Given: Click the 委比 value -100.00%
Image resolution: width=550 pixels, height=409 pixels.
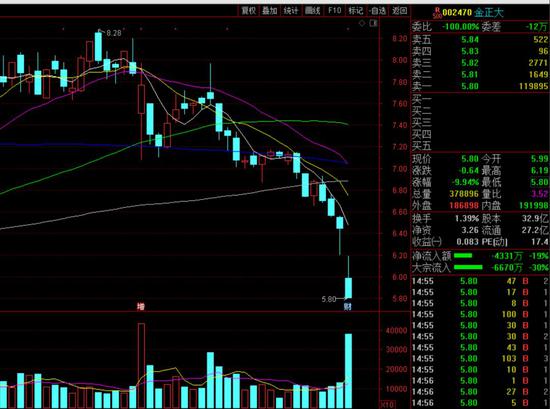Looking at the screenshot, I should [460, 27].
